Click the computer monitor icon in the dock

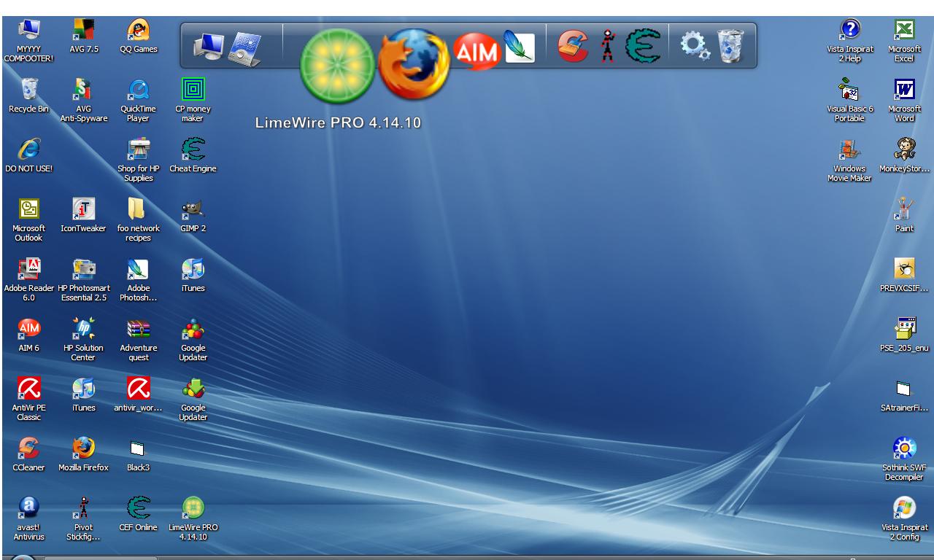[x=209, y=47]
